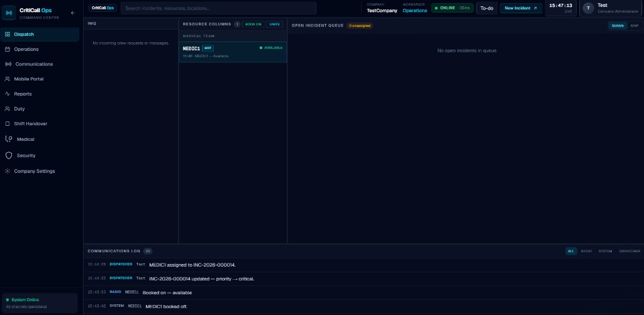Click the T user avatar
The image size is (644, 315).
[x=588, y=8]
